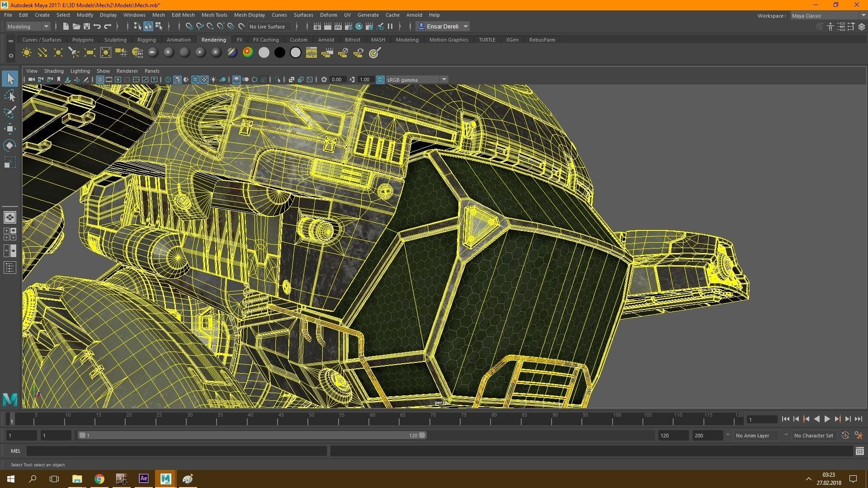Switch to single perspective layout
This screenshot has width=868, height=488.
(x=10, y=217)
